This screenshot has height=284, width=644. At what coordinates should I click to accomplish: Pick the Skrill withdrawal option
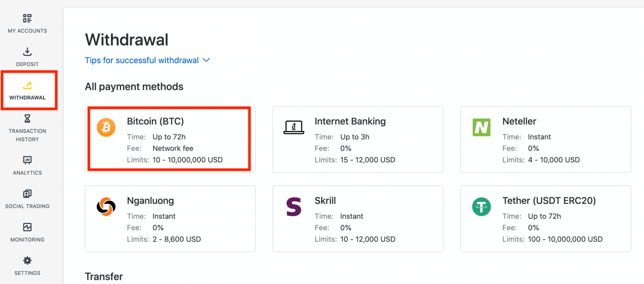click(357, 218)
